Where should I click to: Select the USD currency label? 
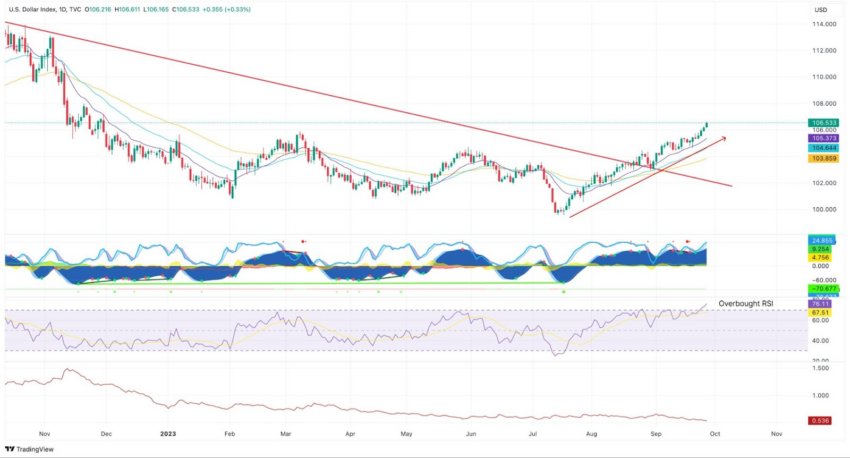pos(821,10)
